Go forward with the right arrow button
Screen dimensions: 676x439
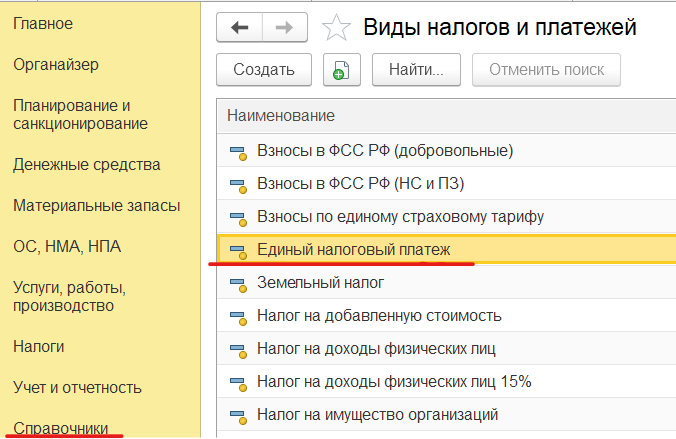(x=285, y=28)
